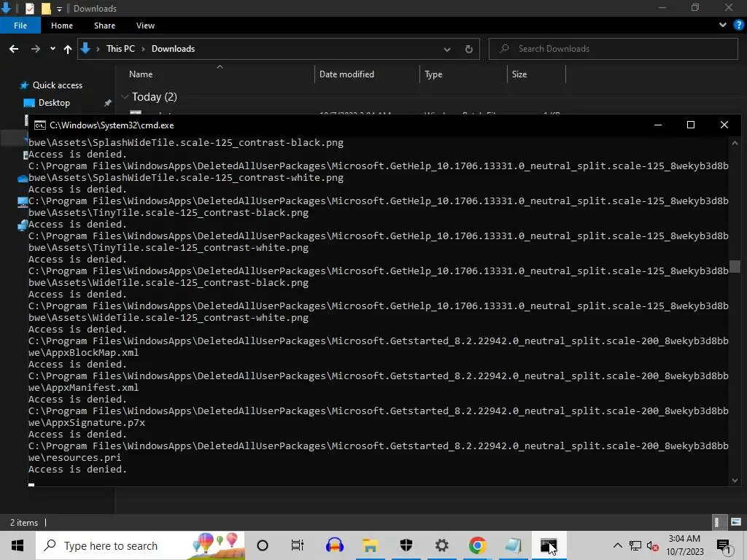This screenshot has width=747, height=560.
Task: Go back in Explorer navigation
Action: 14,49
